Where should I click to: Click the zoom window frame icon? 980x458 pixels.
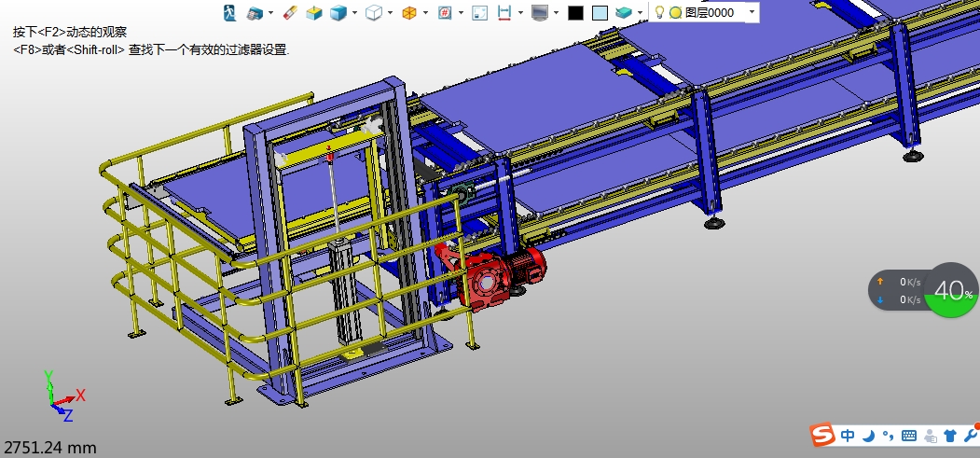(x=479, y=13)
